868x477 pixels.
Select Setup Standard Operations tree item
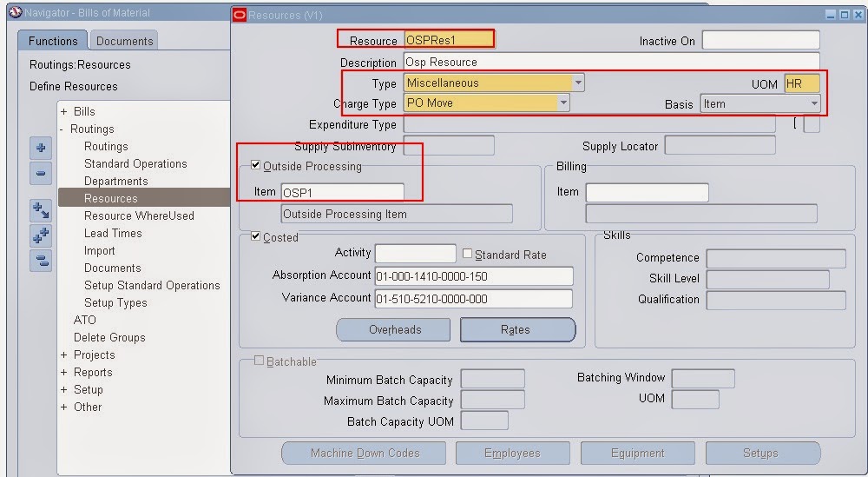click(152, 285)
